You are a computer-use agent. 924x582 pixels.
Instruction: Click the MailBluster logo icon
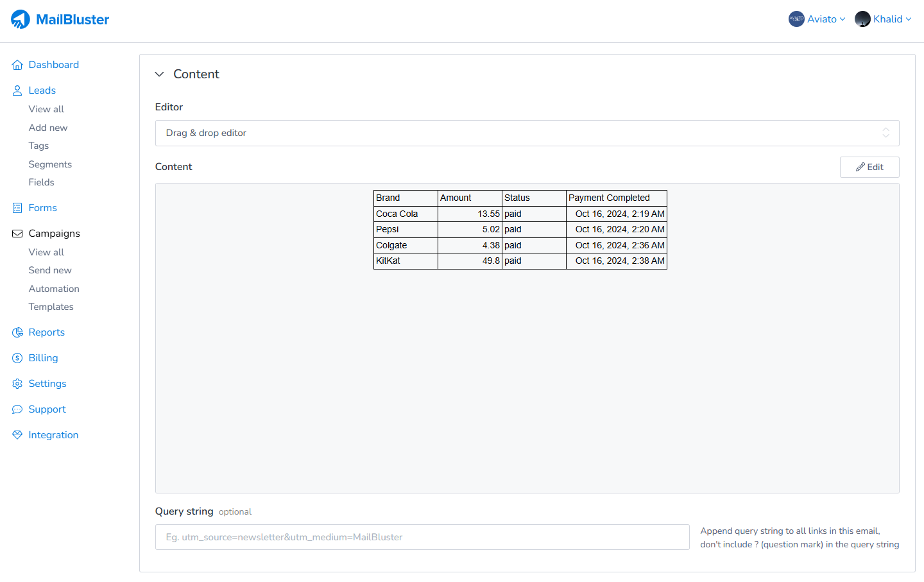(x=20, y=19)
